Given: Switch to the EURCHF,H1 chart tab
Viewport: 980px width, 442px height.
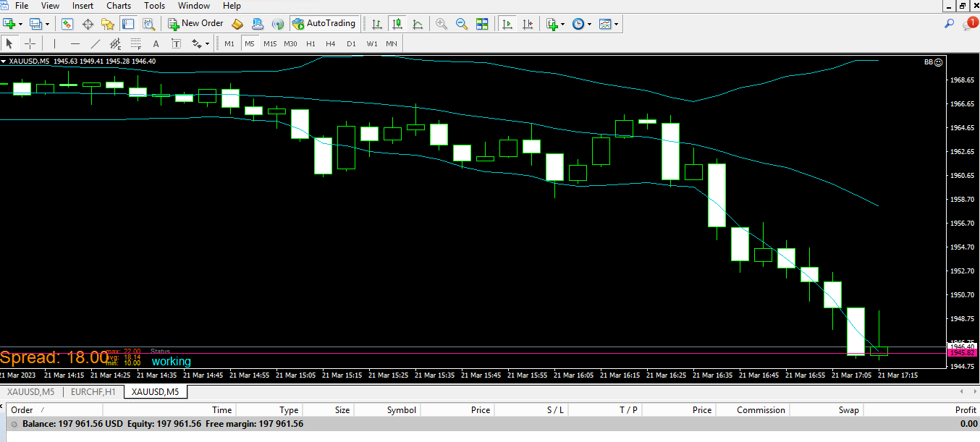Looking at the screenshot, I should [x=93, y=392].
